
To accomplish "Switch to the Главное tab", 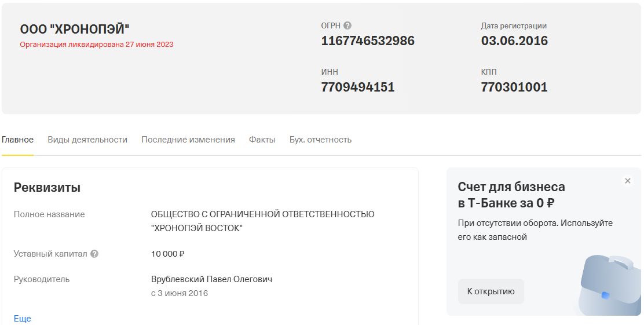I will (17, 140).
